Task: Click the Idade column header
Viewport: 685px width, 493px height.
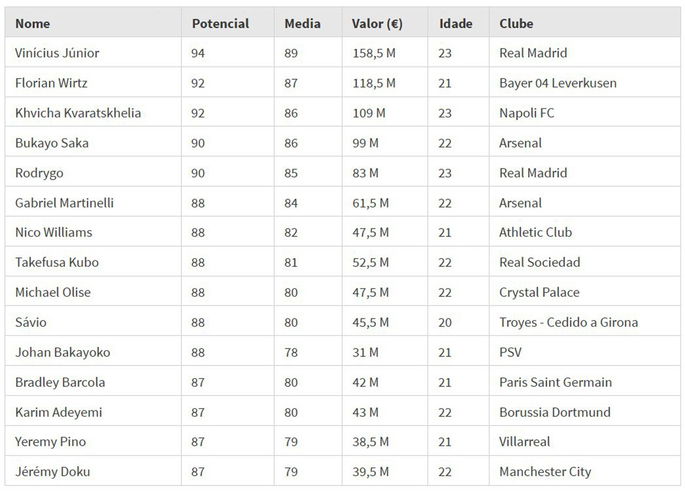Action: 455,23
